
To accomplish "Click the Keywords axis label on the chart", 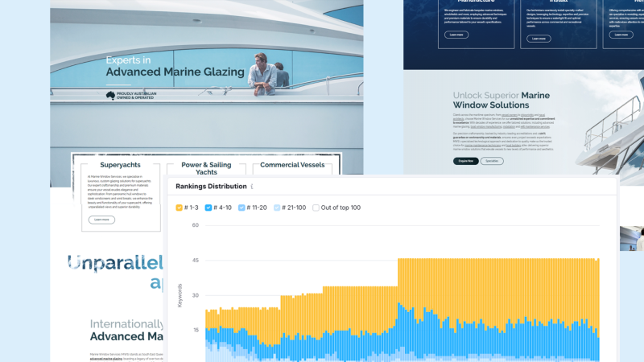I will (180, 295).
